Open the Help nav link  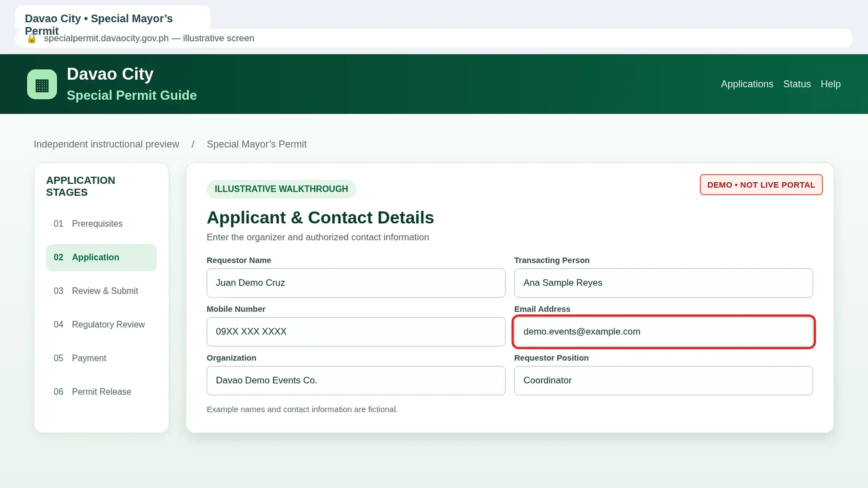tap(830, 84)
